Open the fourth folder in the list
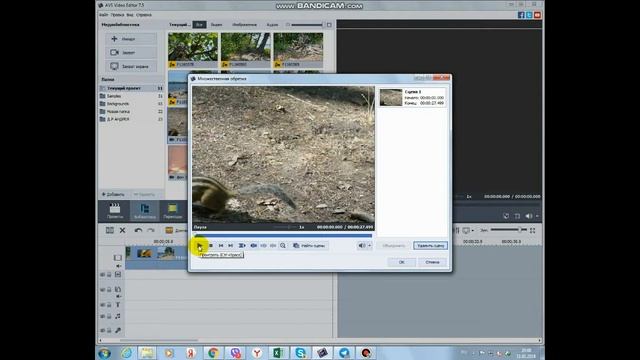Viewport: 640px width, 360px height. [x=131, y=111]
